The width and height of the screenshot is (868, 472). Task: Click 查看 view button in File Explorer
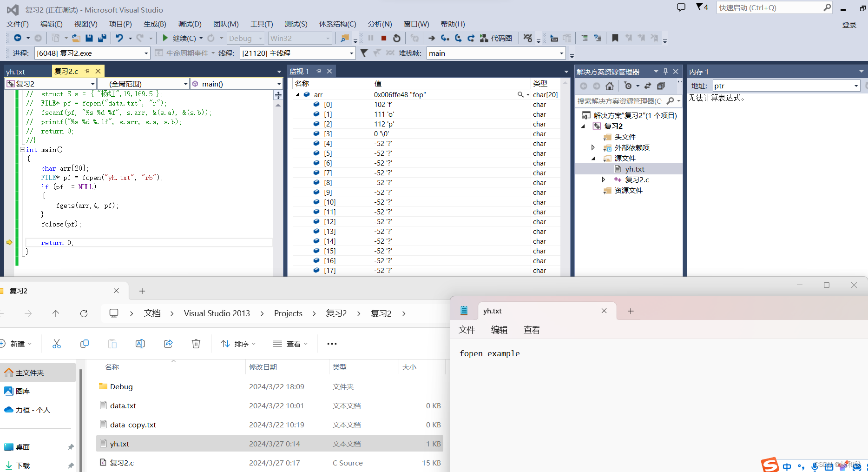[x=290, y=344]
